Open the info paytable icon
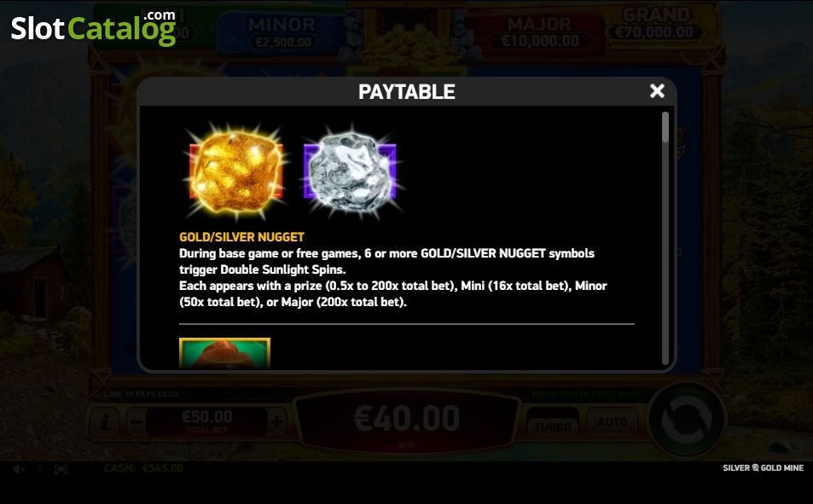This screenshot has height=504, width=813. tap(104, 422)
